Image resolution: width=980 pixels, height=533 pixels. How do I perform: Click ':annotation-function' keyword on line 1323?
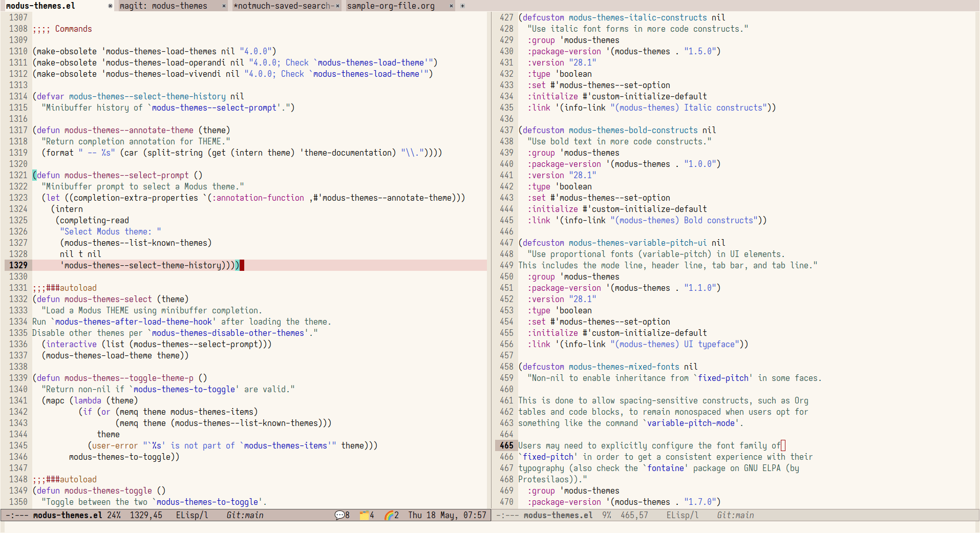point(258,198)
